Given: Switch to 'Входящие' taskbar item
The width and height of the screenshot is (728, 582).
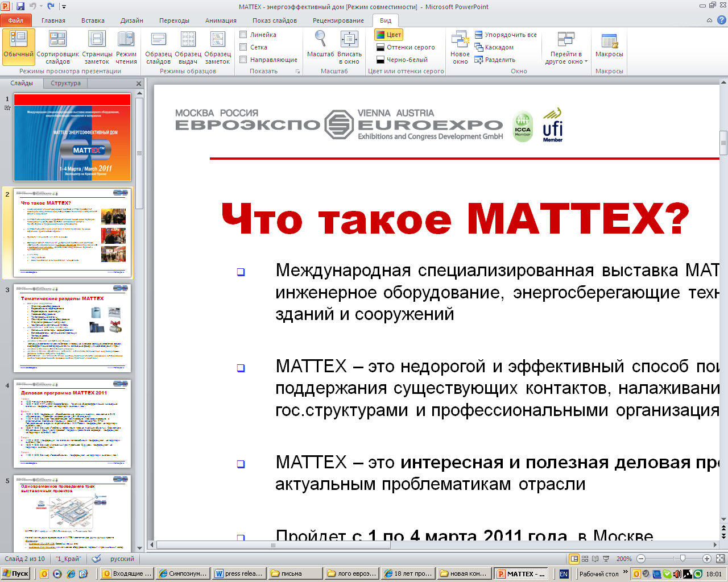Looking at the screenshot, I should click(127, 573).
